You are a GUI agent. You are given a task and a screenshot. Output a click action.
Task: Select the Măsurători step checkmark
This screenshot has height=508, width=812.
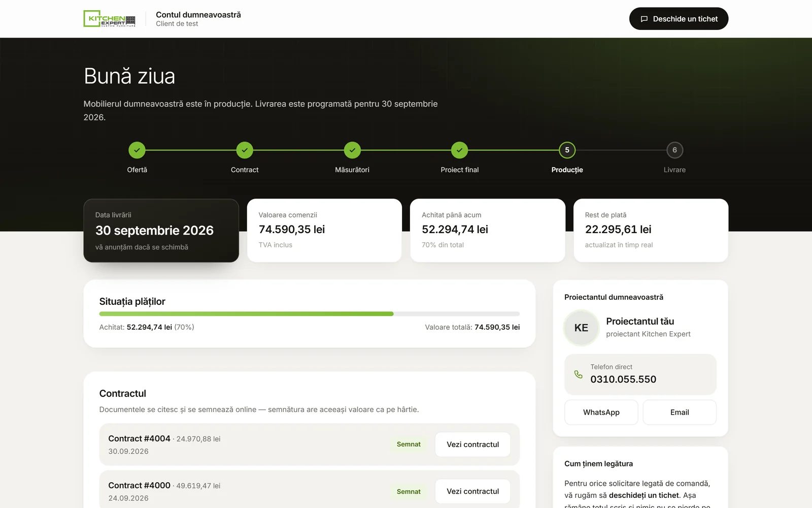click(x=352, y=150)
